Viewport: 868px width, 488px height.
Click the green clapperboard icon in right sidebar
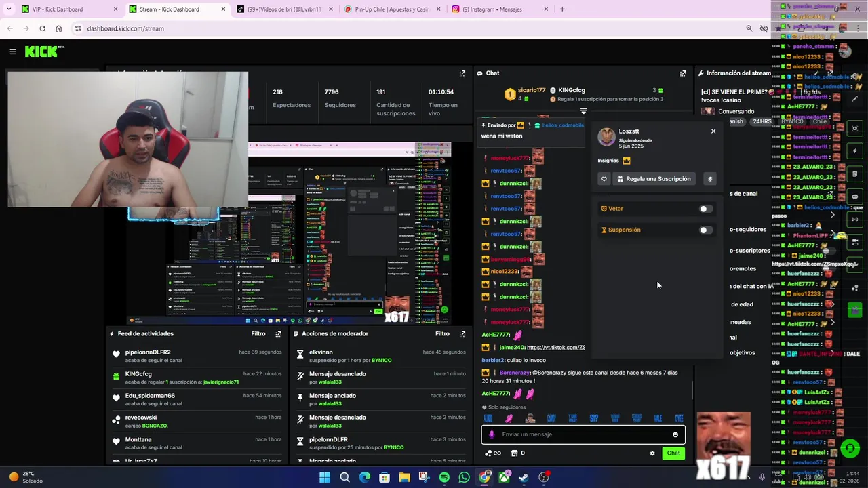855,310
